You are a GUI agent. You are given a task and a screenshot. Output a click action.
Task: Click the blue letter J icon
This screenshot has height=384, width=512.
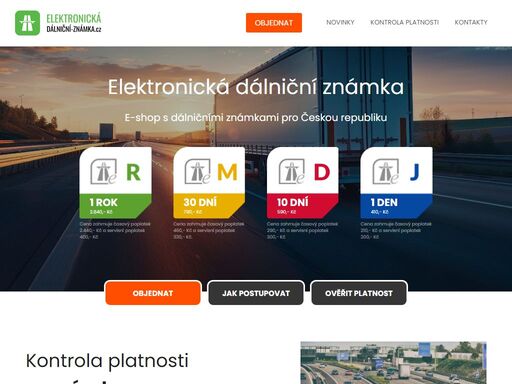pyautogui.click(x=414, y=172)
